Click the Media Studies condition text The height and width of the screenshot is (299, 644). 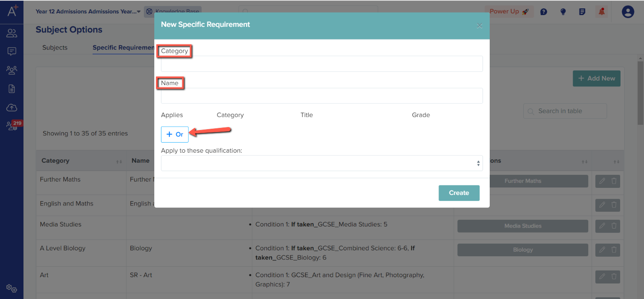[321, 224]
